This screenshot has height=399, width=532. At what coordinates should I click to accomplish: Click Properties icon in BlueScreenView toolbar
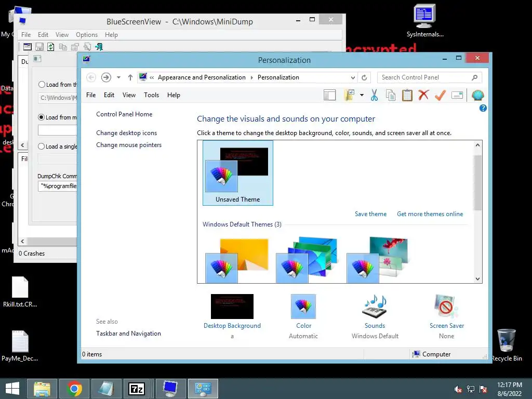(75, 47)
